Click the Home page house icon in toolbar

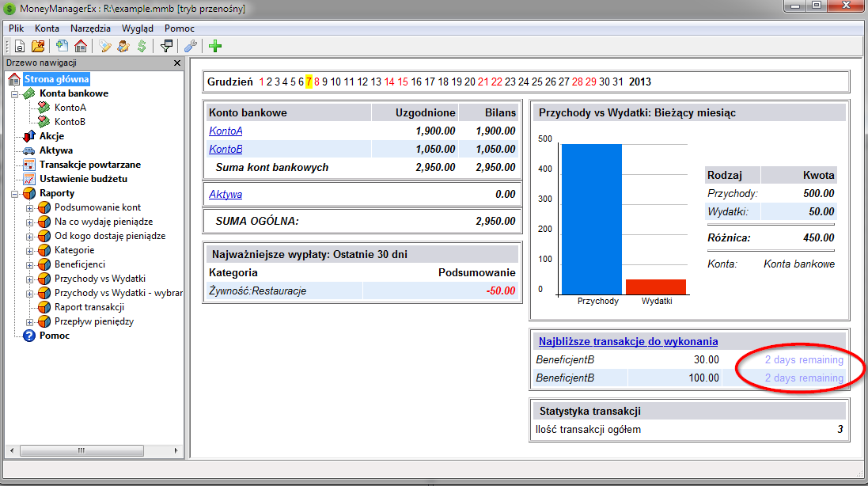click(80, 46)
